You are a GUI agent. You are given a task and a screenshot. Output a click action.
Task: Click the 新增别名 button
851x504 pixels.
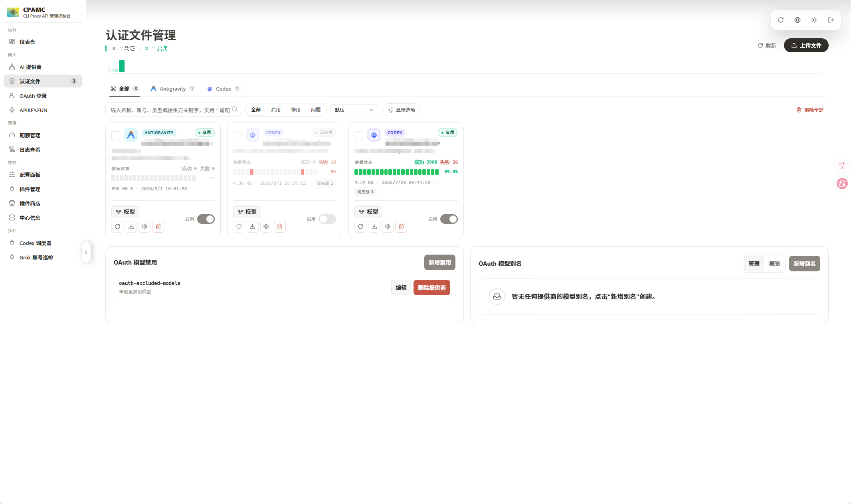pyautogui.click(x=805, y=264)
